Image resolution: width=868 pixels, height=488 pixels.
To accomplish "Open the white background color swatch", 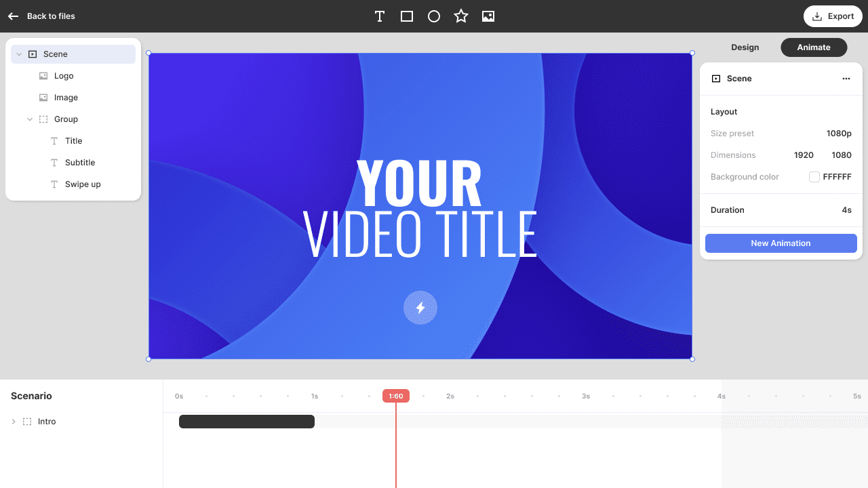I will [814, 177].
